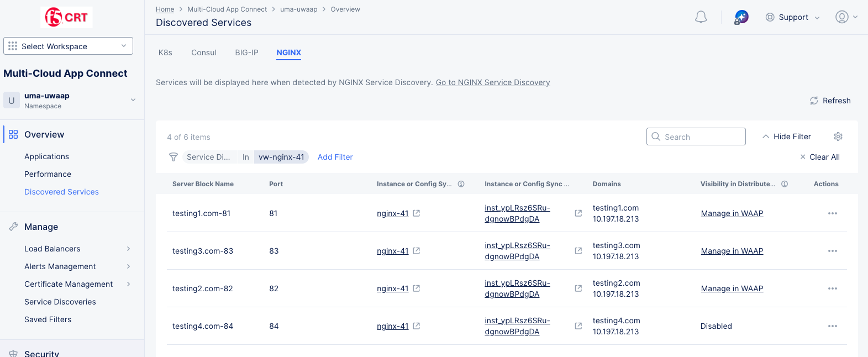The image size is (868, 357).
Task: Open table settings gear icon
Action: [x=838, y=136]
